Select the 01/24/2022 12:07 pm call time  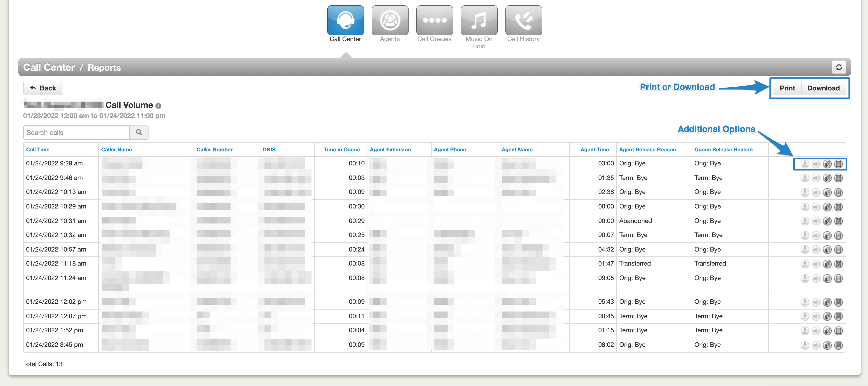tap(56, 316)
